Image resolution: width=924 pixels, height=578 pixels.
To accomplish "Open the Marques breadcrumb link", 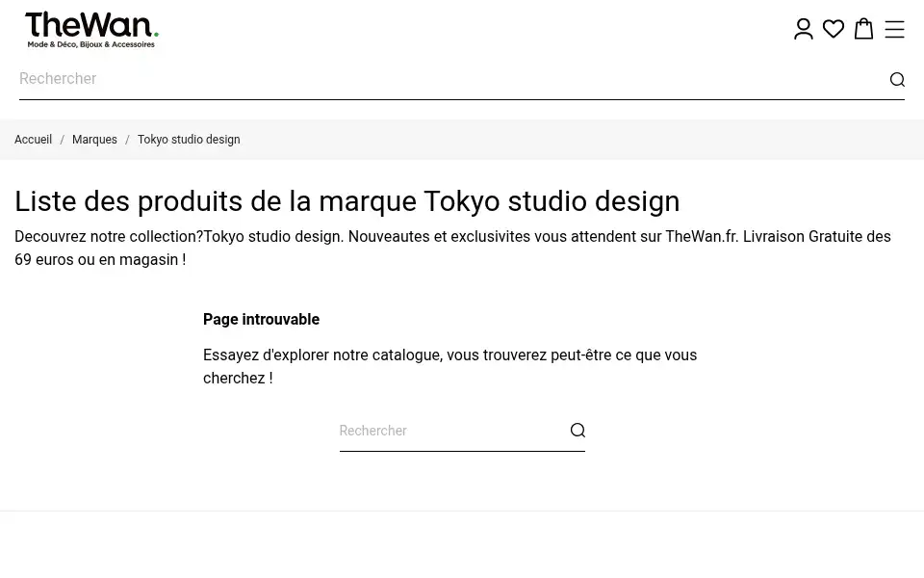I will [x=94, y=140].
